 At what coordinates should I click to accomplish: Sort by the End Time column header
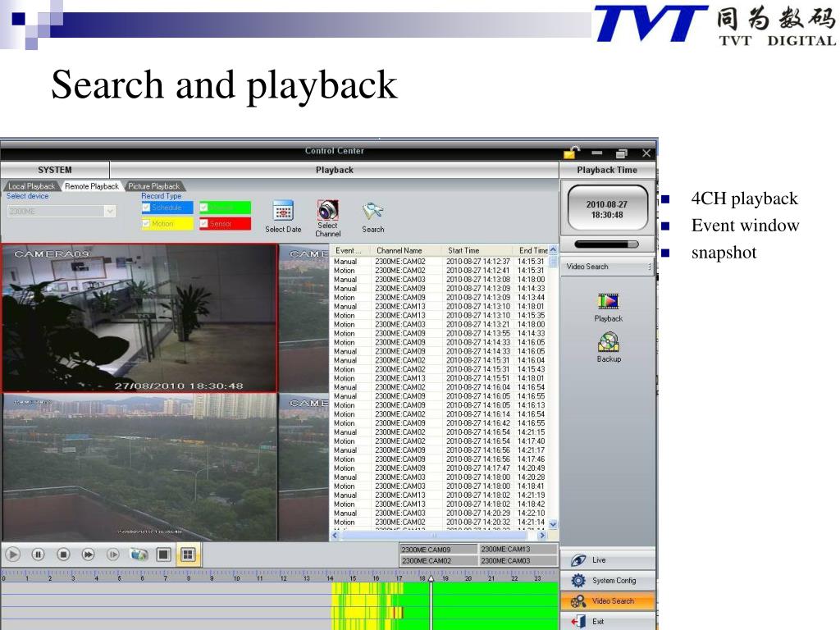532,250
